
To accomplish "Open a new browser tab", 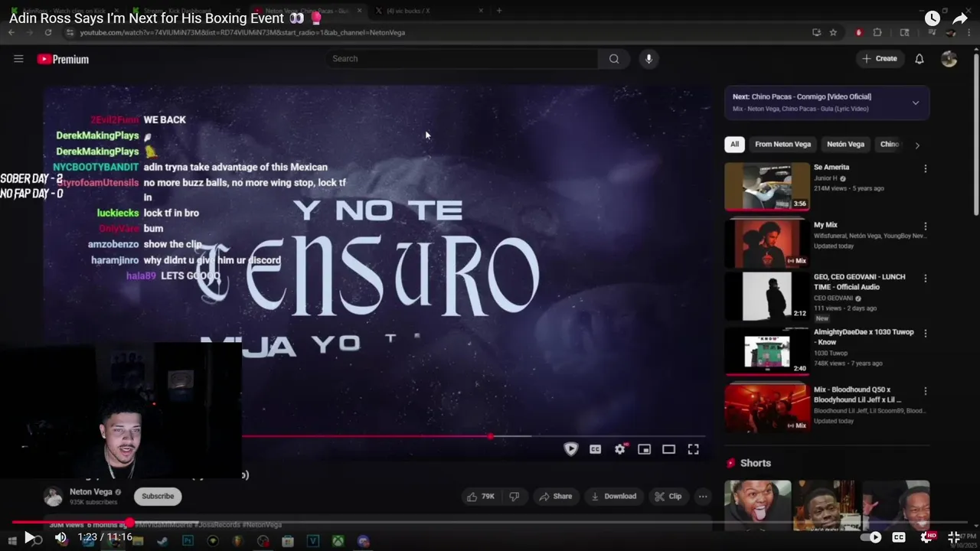I will click(499, 11).
